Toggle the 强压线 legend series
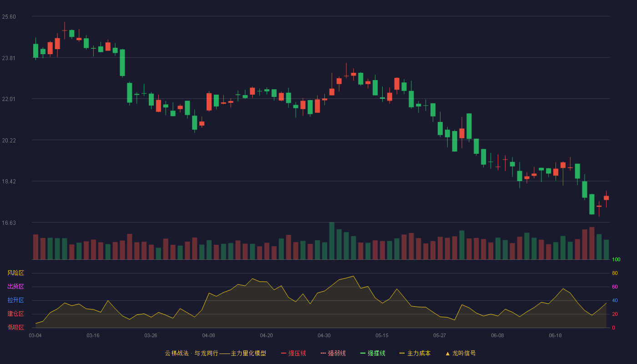Image resolution: width=637 pixels, height=364 pixels. pyautogui.click(x=293, y=353)
